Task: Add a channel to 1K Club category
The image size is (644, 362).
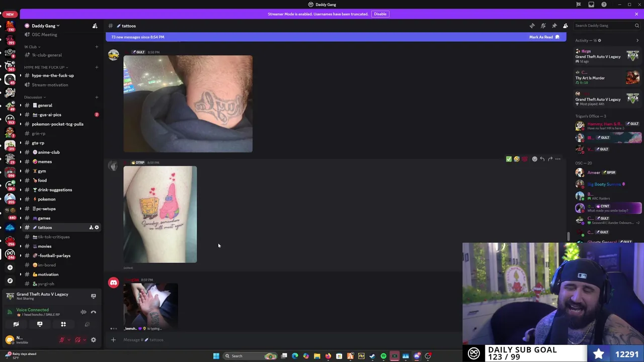Action: (97, 47)
